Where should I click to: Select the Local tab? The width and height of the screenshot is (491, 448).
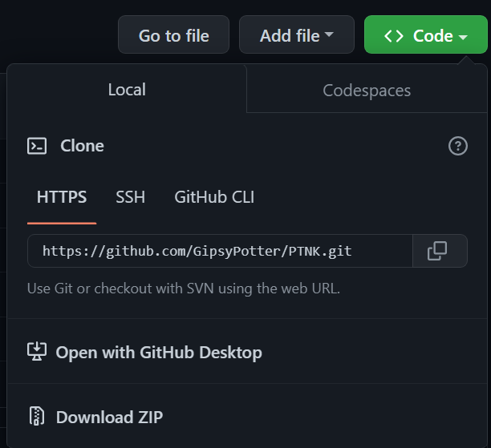pos(127,90)
